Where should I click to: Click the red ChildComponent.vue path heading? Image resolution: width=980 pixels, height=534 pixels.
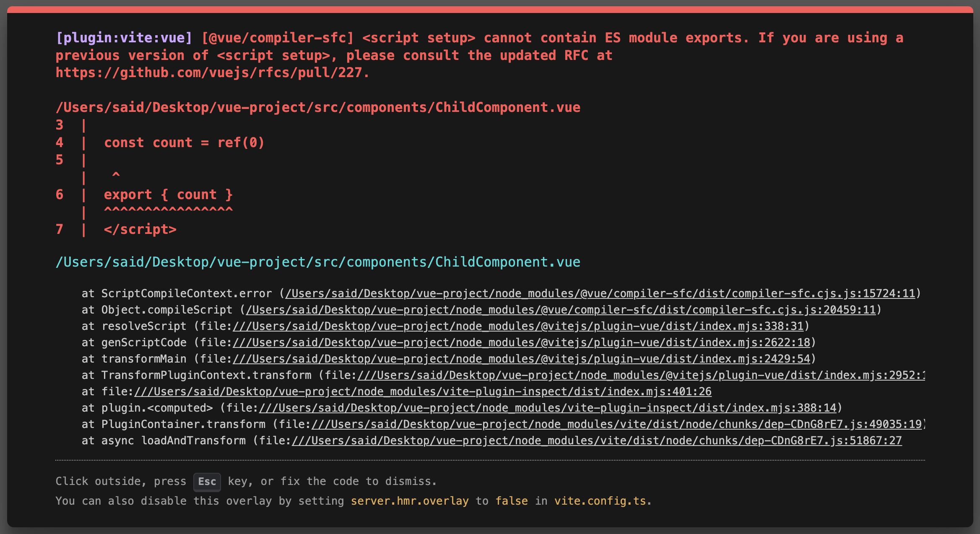coord(317,107)
